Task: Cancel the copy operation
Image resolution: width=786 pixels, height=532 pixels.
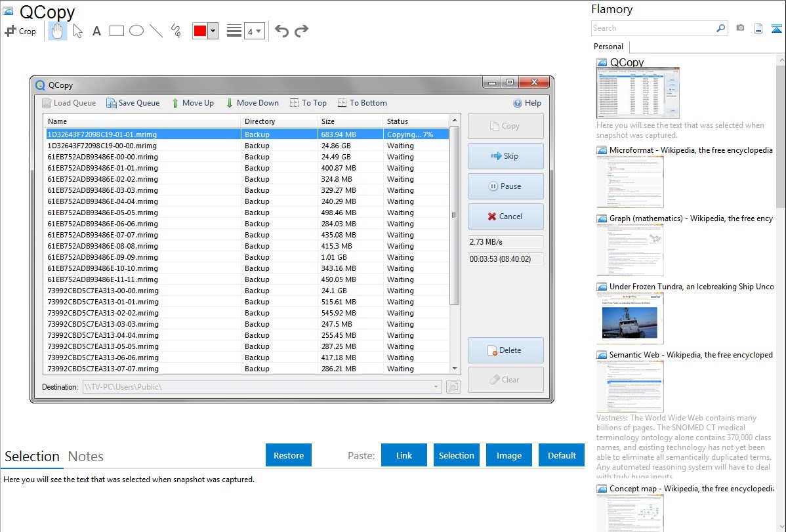Action: 505,216
